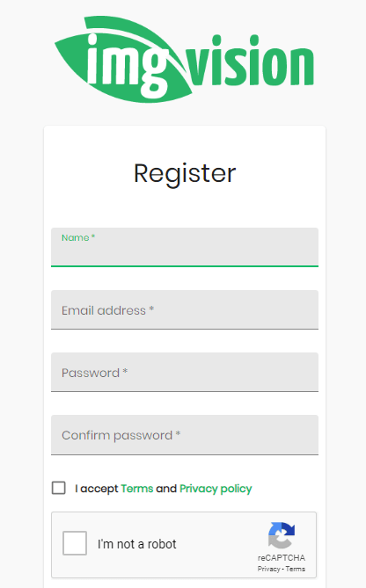Open the reCAPTCHA Terms link
The image size is (366, 588).
[296, 569]
